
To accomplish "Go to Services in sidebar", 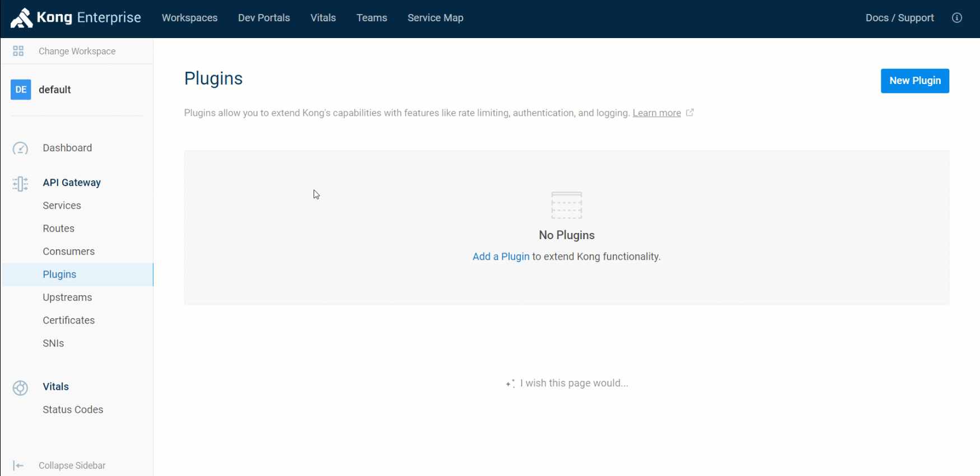I will (x=62, y=206).
